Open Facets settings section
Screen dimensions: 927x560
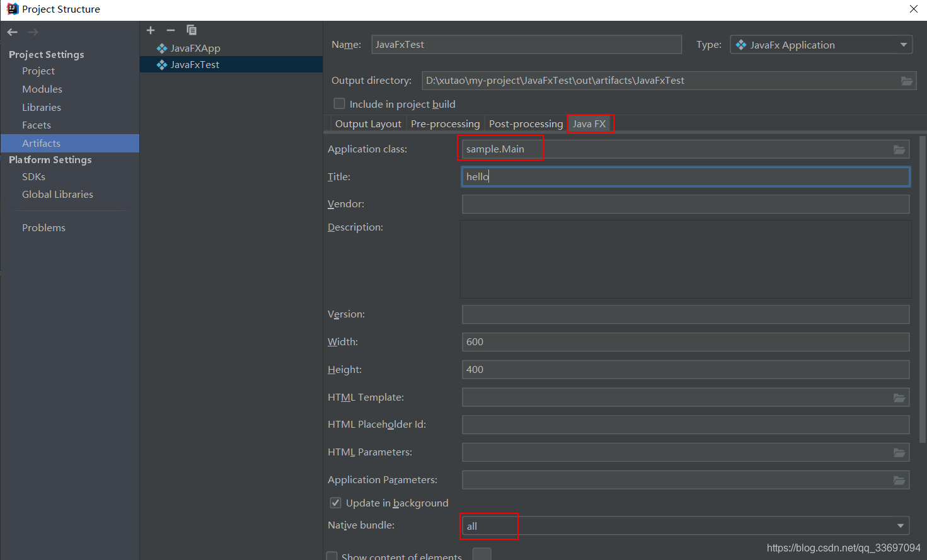37,125
